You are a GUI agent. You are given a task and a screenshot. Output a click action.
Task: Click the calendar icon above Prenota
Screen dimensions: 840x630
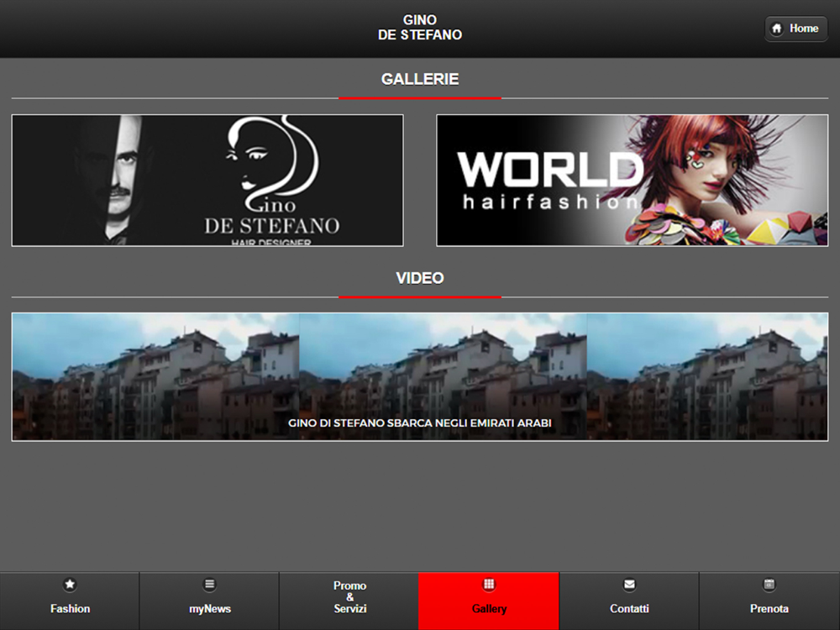769,585
